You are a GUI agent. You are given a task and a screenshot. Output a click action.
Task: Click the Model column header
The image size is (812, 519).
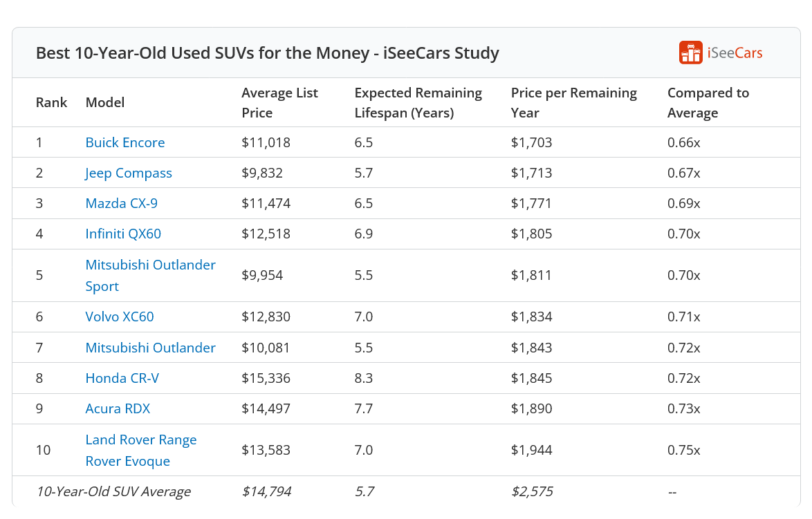[105, 102]
